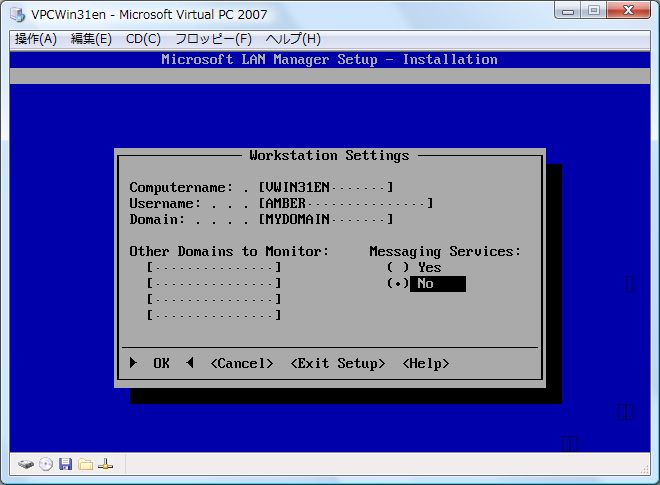Click the second Other Domains field
Screen dimensions: 660x485
tap(214, 283)
